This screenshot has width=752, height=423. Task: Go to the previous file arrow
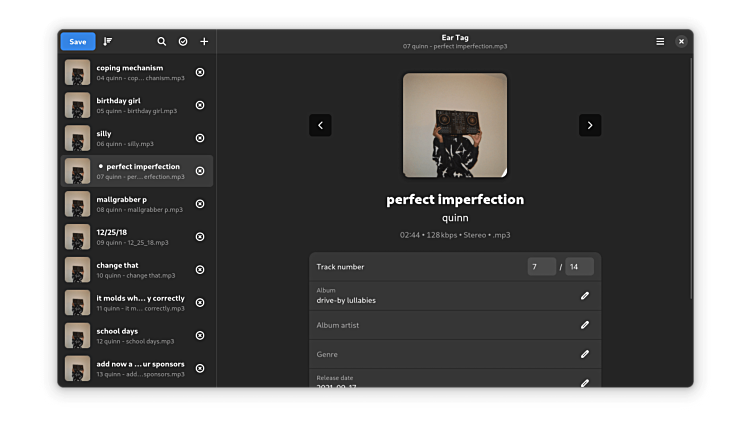coord(320,125)
